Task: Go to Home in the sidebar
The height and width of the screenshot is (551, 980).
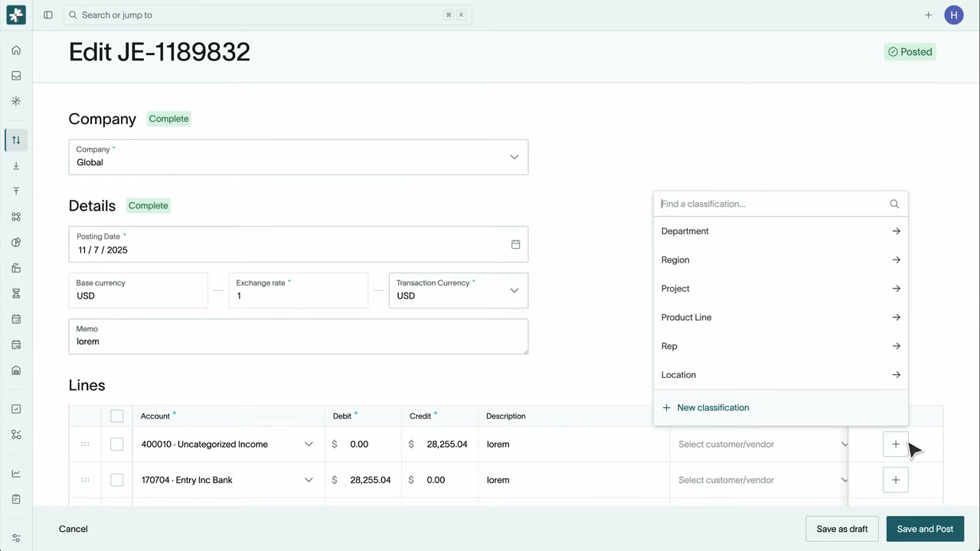Action: (x=16, y=51)
